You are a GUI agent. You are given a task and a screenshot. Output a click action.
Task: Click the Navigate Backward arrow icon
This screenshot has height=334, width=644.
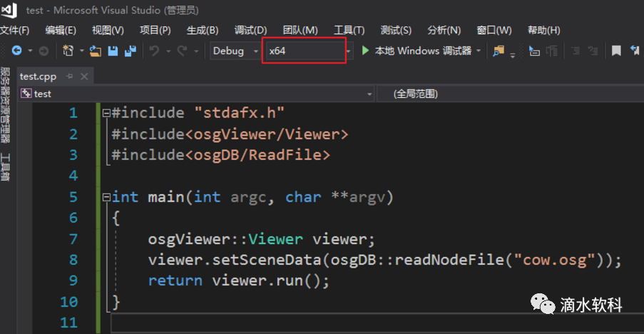click(16, 51)
